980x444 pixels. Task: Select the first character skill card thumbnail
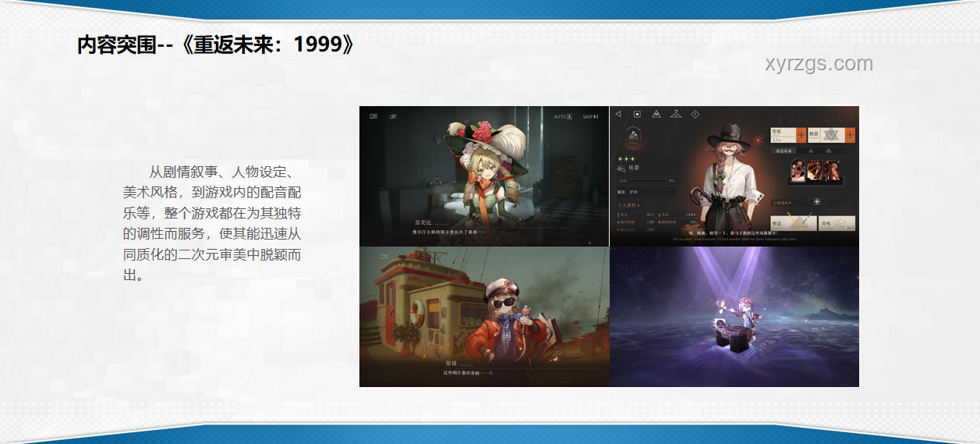pyautogui.click(x=798, y=170)
